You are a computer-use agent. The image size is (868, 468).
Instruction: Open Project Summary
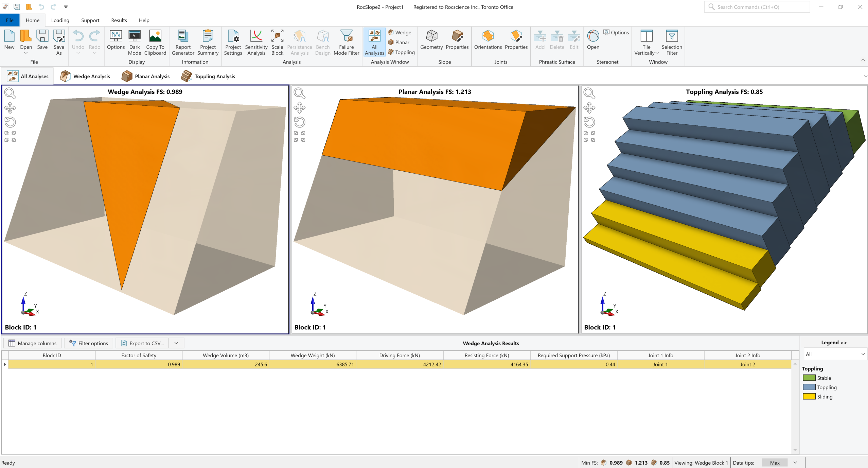tap(208, 42)
